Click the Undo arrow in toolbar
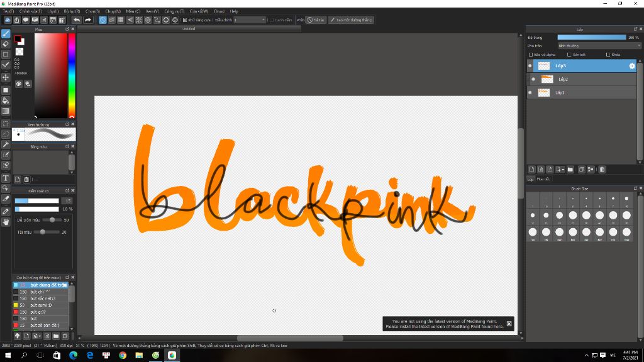Screen dimensions: 644x362 (77, 19)
